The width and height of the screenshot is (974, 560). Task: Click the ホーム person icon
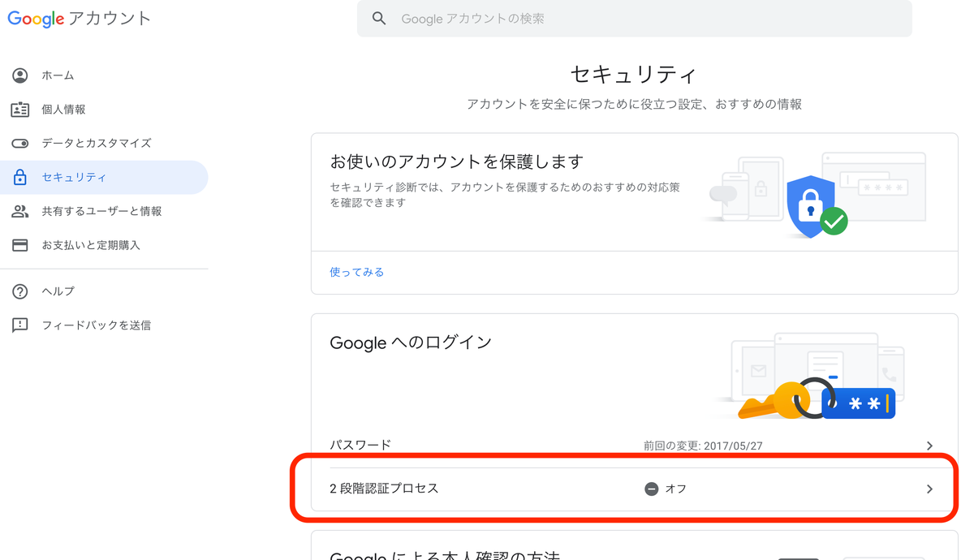point(20,75)
